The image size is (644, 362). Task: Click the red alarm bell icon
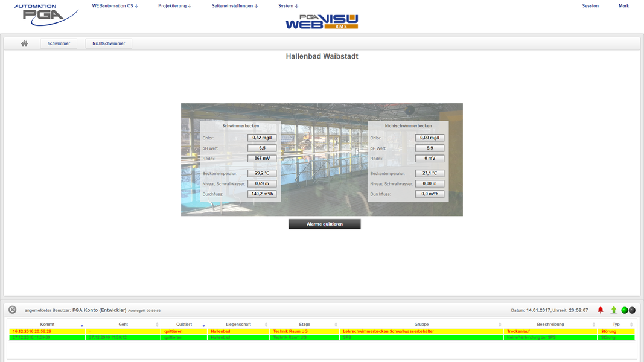pyautogui.click(x=601, y=310)
